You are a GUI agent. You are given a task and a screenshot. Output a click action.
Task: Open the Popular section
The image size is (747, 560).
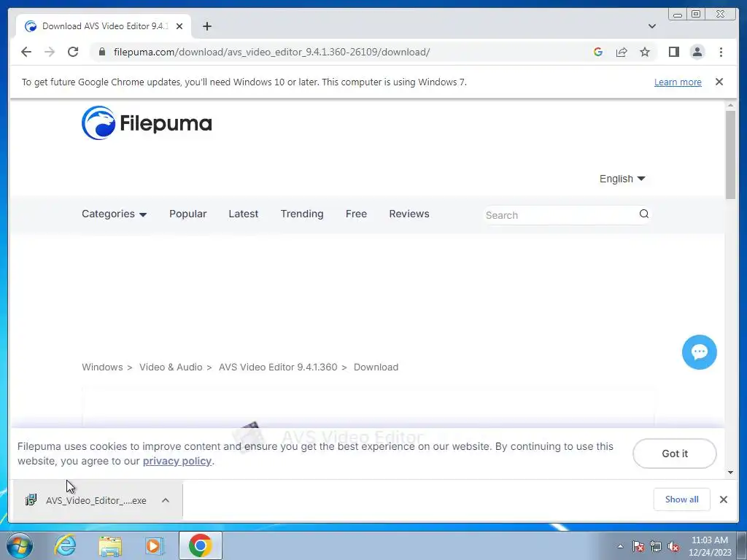(187, 214)
